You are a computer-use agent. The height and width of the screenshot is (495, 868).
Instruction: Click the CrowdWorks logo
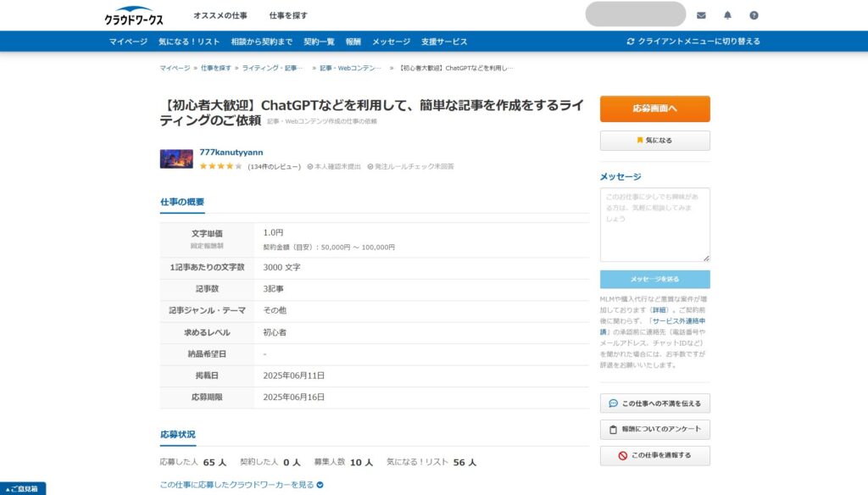click(x=133, y=15)
